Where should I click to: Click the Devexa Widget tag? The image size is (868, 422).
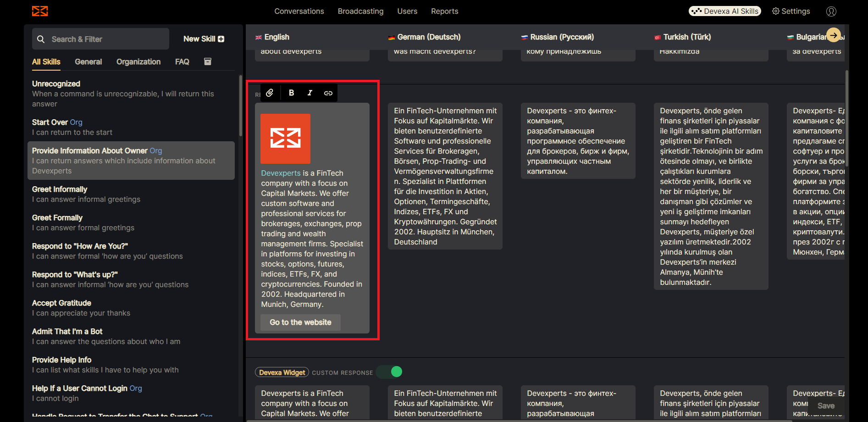(x=282, y=372)
